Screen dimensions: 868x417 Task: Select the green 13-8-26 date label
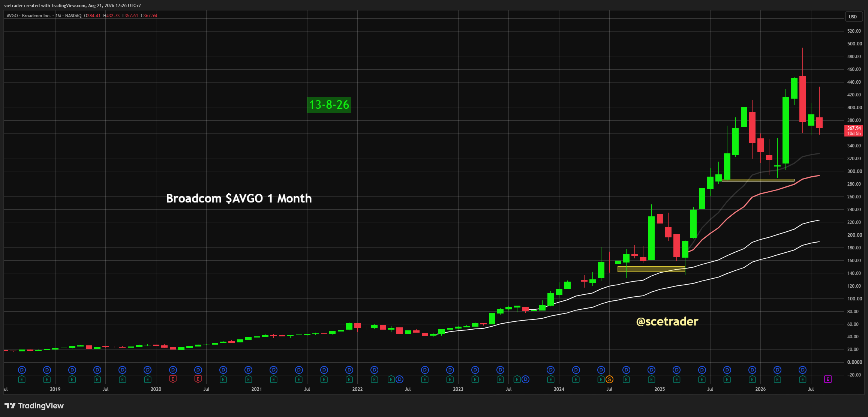point(329,105)
